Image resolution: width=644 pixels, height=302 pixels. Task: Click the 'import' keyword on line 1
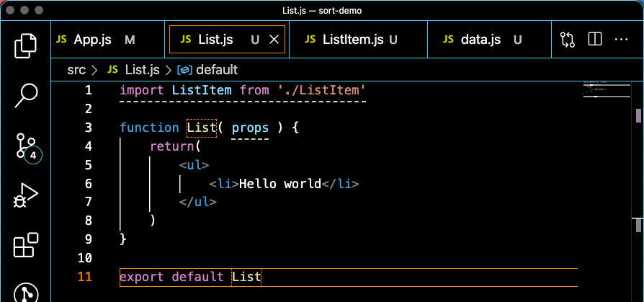[142, 90]
